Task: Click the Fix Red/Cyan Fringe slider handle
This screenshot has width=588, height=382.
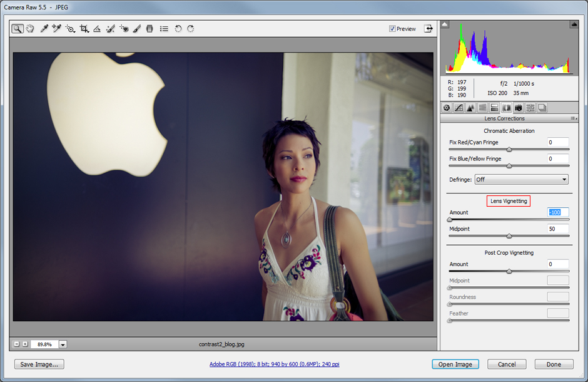Action: tap(509, 150)
